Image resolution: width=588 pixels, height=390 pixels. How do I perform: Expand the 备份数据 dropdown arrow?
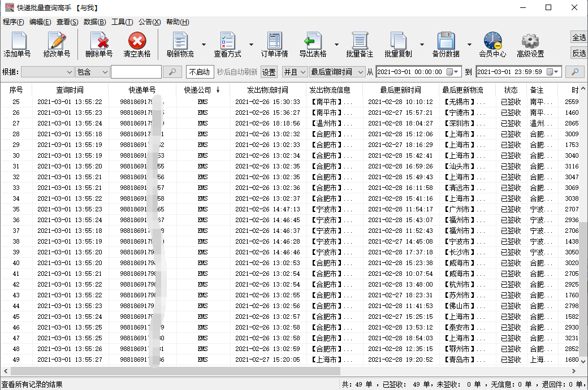[469, 44]
